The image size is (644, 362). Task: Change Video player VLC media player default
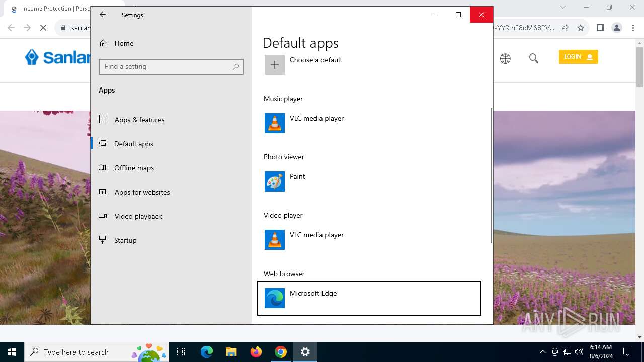click(x=369, y=240)
